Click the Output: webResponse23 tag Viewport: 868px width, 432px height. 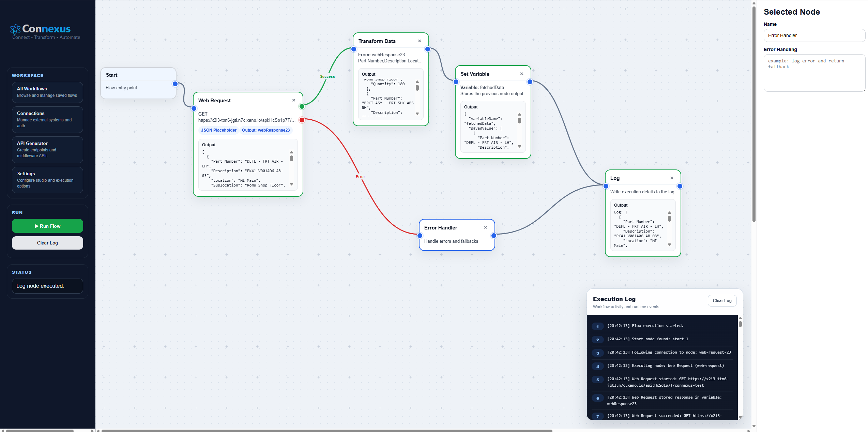click(x=266, y=130)
